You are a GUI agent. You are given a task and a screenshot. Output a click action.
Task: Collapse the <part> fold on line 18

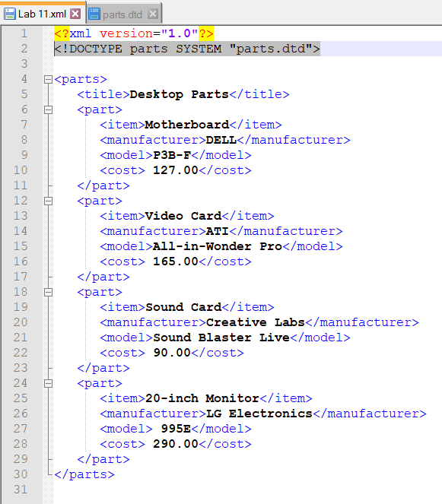click(48, 292)
